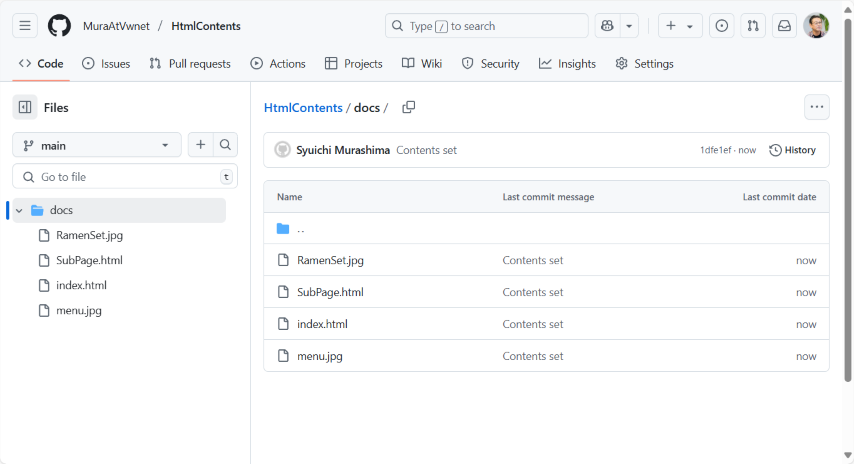854x464 pixels.
Task: Open the more options ellipsis button
Action: [x=817, y=107]
